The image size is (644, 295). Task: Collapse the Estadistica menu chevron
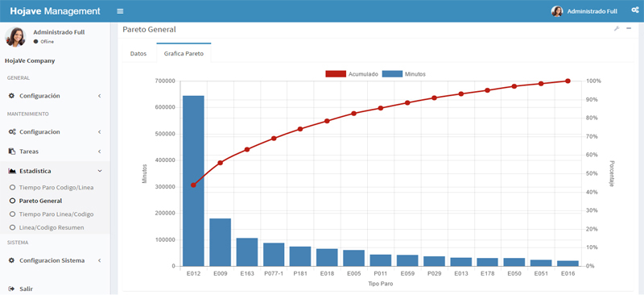tap(99, 171)
